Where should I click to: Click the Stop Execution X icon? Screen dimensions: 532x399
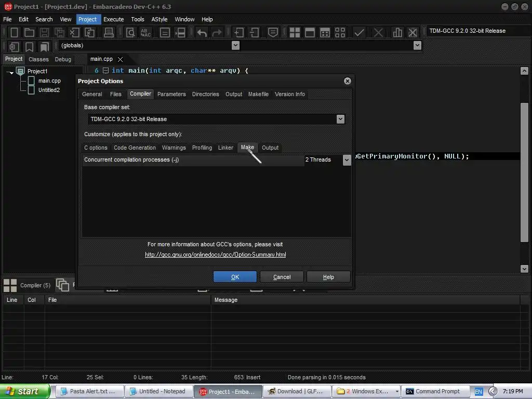point(378,33)
